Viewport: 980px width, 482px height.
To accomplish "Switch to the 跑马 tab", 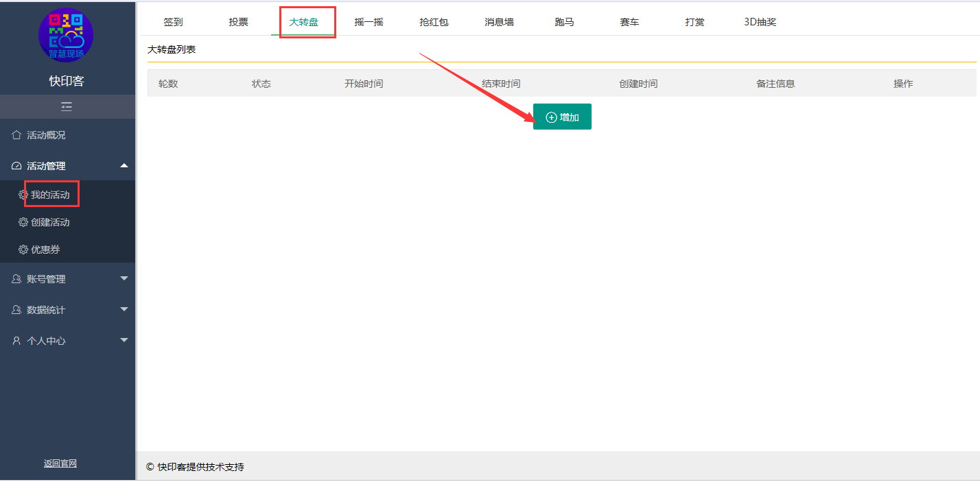I will 564,22.
